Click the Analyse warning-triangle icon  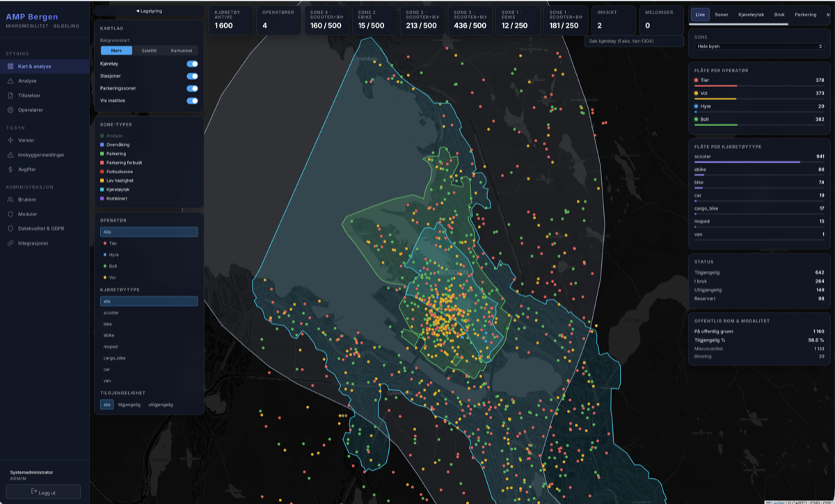10,81
